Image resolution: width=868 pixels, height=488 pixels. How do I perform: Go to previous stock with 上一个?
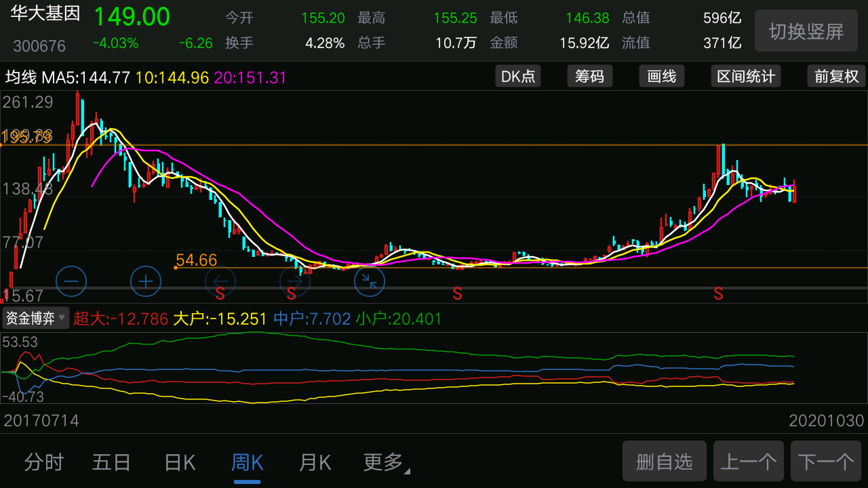(x=749, y=462)
